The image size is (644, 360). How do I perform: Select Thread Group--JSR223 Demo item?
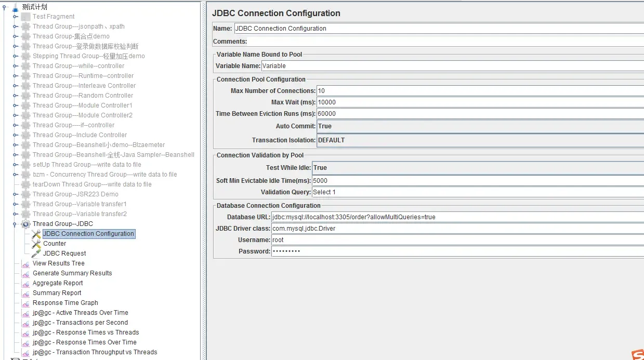[x=75, y=194]
